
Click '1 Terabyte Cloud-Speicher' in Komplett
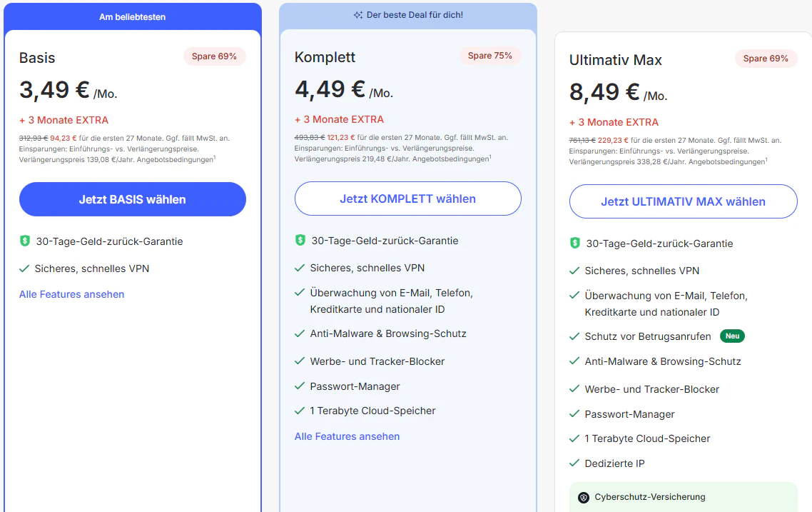point(373,411)
